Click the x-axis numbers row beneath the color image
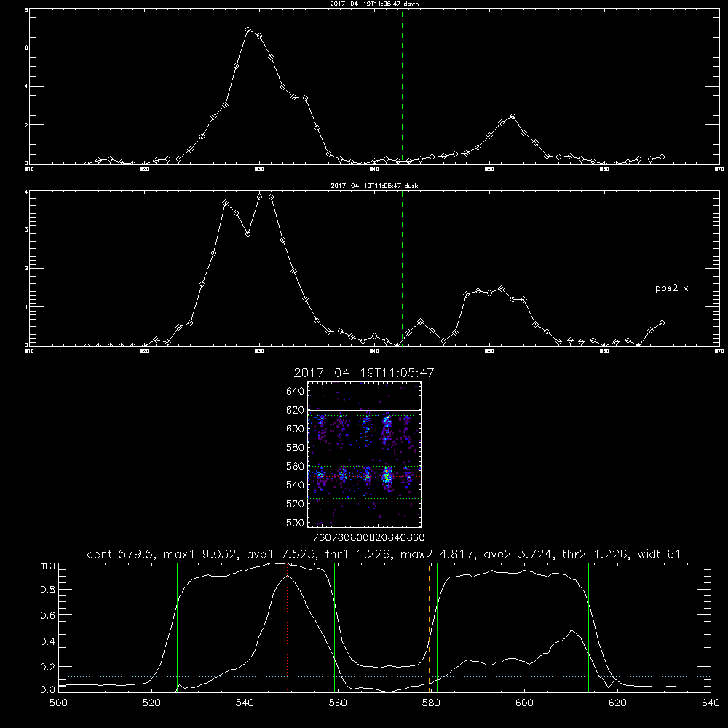 pyautogui.click(x=368, y=537)
